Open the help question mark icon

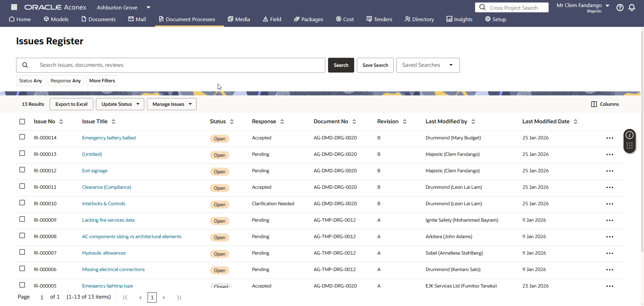click(x=620, y=7)
